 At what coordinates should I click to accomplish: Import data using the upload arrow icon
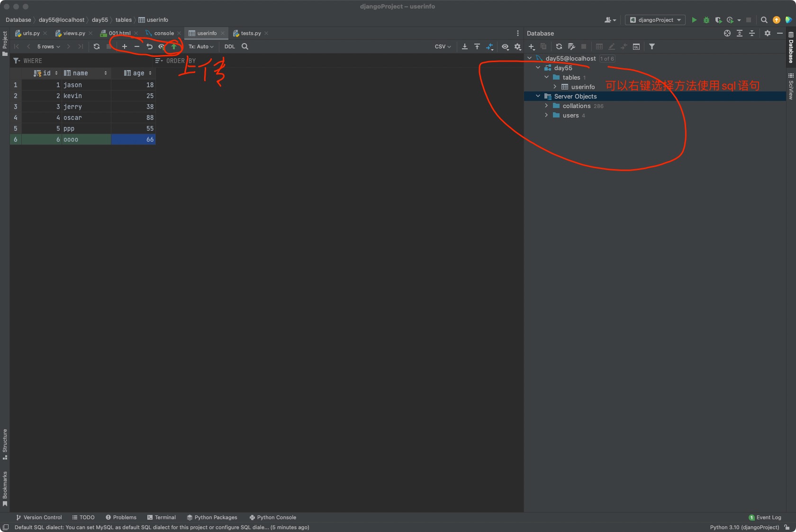coord(477,46)
